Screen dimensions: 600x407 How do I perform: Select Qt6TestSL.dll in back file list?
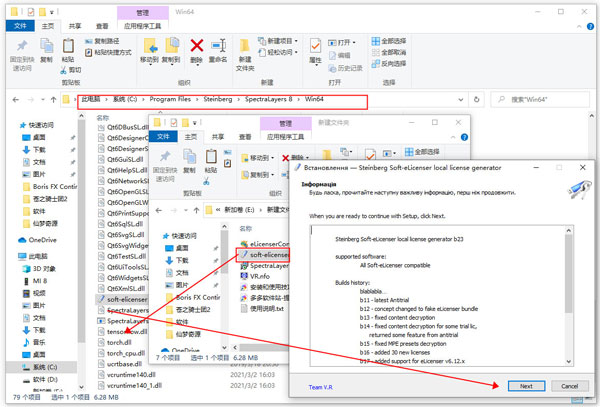click(122, 256)
